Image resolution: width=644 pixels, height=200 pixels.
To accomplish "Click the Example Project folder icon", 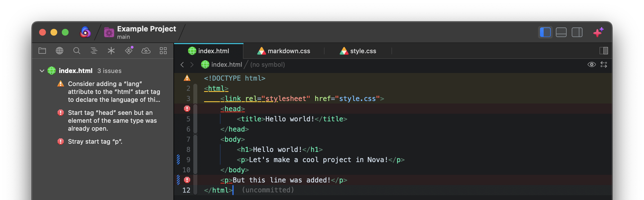I will coord(109,32).
